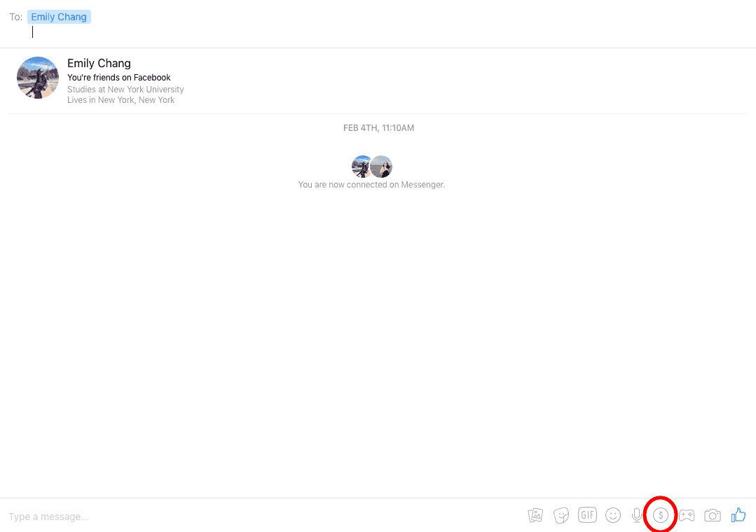Click 'Lives in New York, New York' text
Screen dimensions: 756x532
(121, 100)
